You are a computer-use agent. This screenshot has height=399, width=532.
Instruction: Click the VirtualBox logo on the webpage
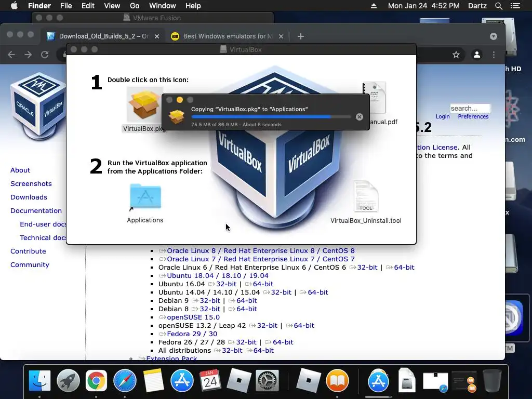click(x=38, y=105)
